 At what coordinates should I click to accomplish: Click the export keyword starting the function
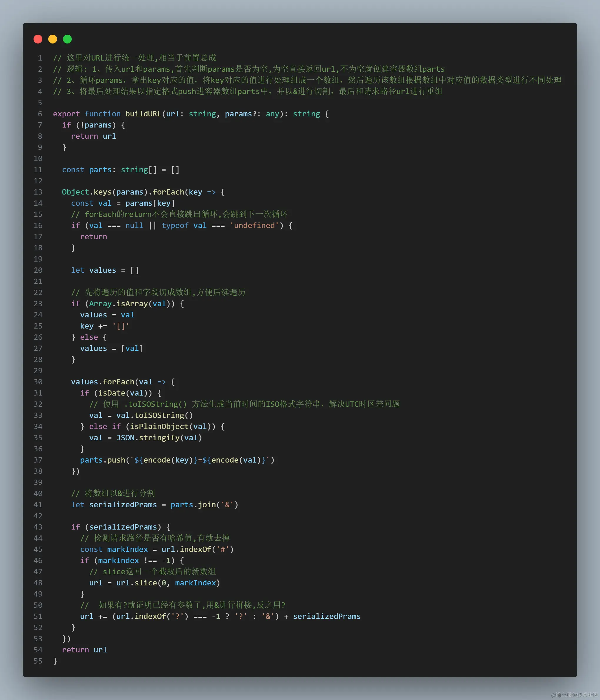[x=66, y=114]
